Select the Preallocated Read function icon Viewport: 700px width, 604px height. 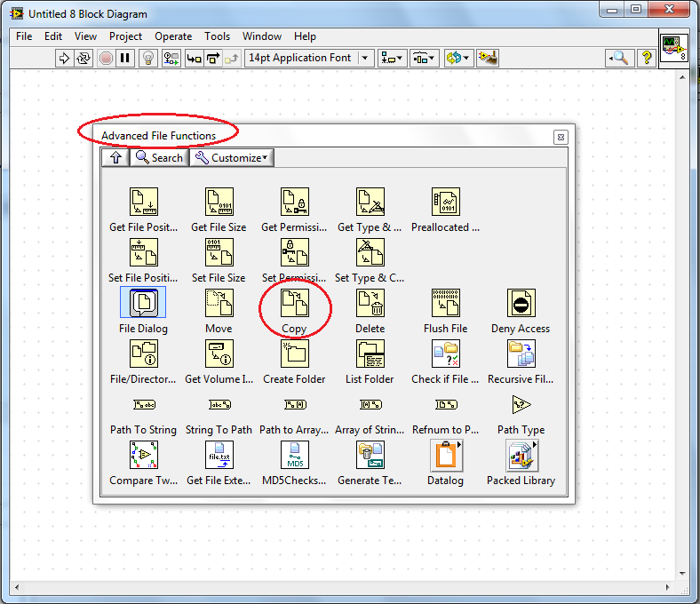point(446,202)
